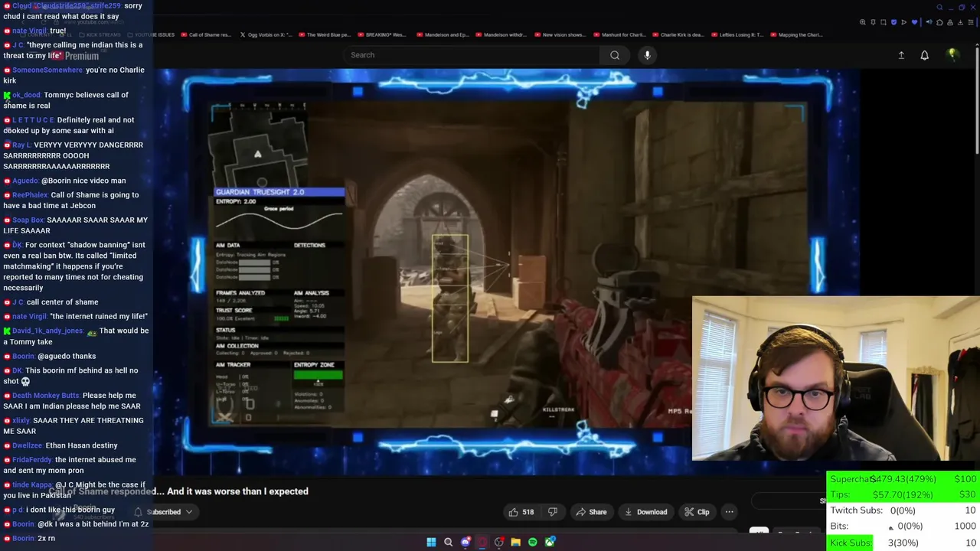Expand the Subscribed dropdown chevron
This screenshot has width=980, height=551.
[x=188, y=512]
